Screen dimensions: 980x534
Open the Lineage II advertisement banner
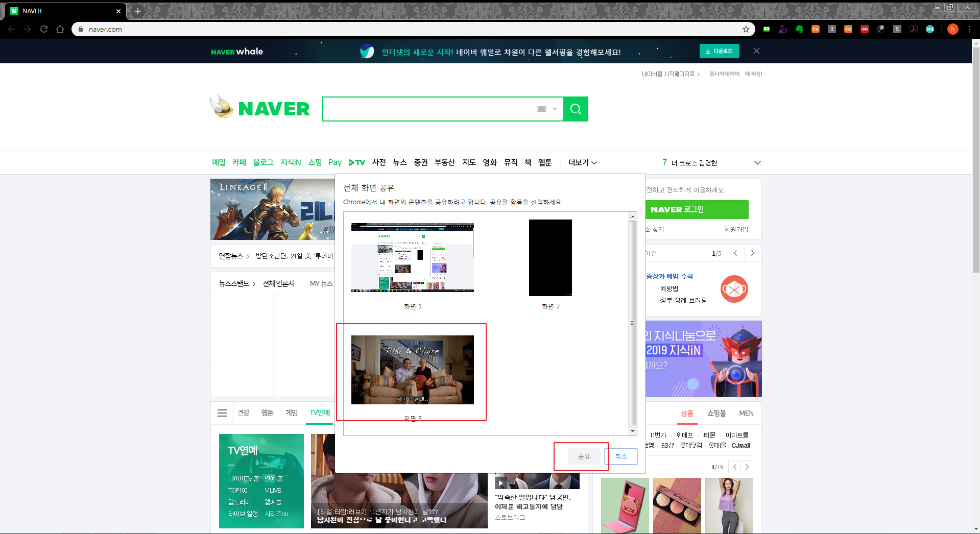click(x=273, y=209)
